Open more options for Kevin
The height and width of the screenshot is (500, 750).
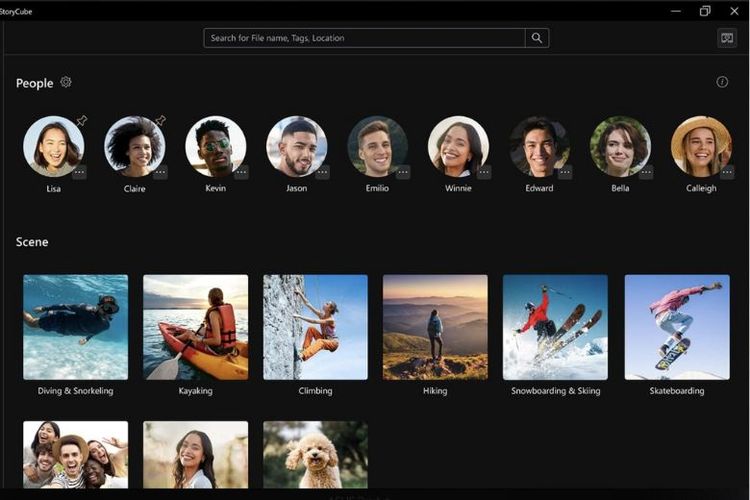[241, 172]
